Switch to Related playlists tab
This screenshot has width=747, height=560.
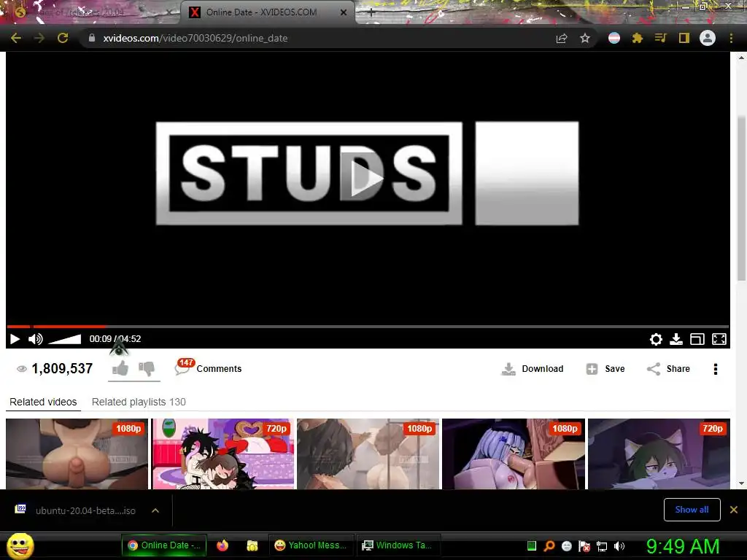tap(139, 402)
